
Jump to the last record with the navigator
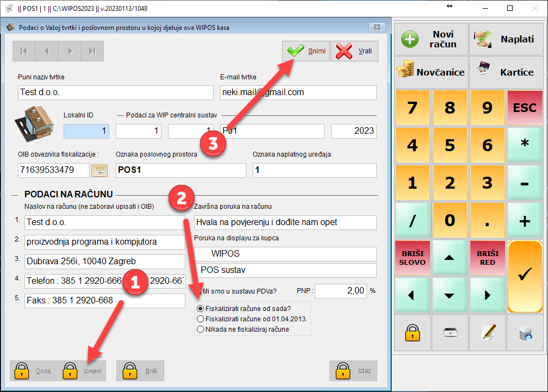tap(92, 51)
